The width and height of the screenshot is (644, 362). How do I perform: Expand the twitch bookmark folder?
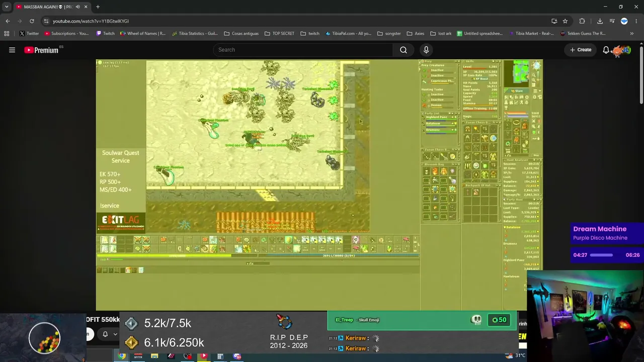pyautogui.click(x=310, y=34)
